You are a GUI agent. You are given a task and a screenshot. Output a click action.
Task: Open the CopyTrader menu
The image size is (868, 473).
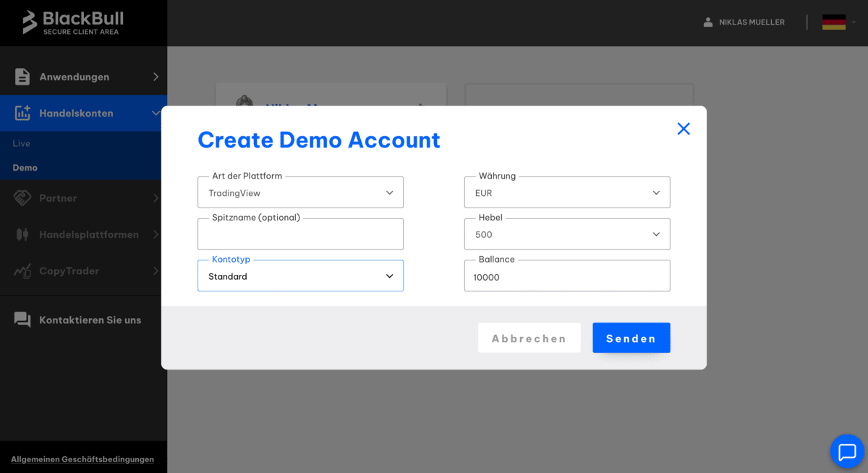click(x=83, y=271)
